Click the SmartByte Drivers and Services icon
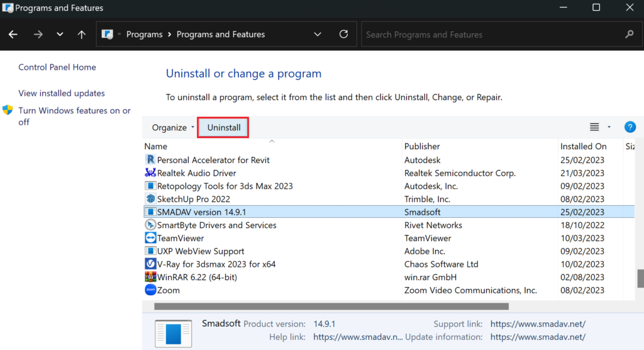 (150, 225)
